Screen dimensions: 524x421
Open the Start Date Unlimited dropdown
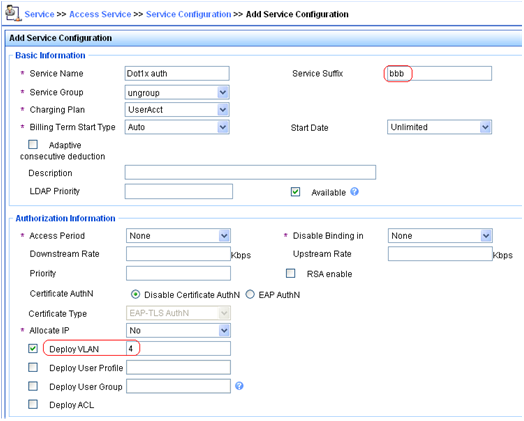click(439, 127)
